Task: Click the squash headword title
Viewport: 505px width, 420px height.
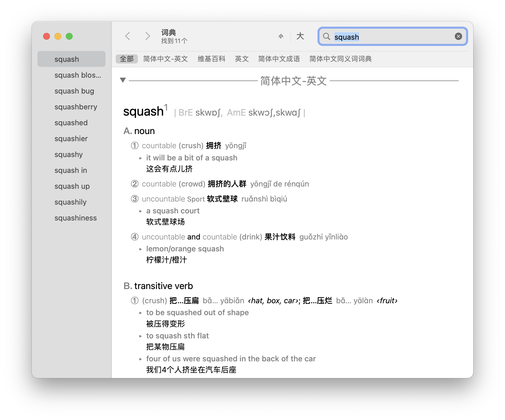Action: click(143, 111)
